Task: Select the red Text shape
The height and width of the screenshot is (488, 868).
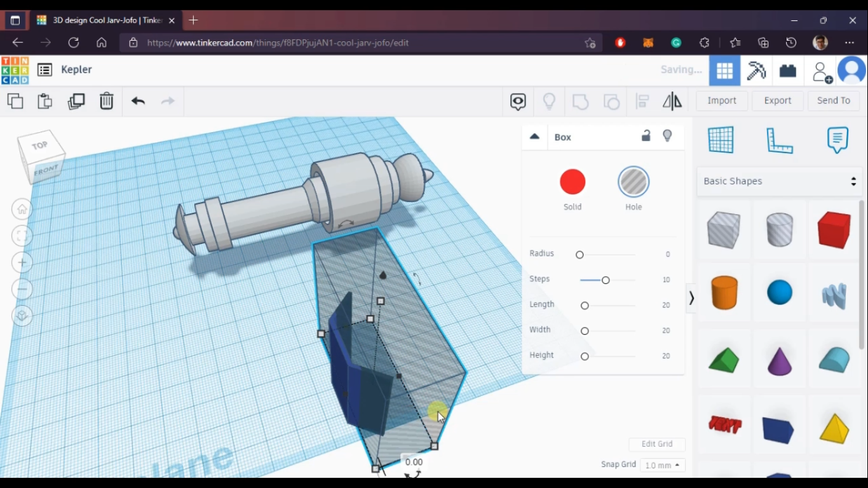Action: [724, 424]
